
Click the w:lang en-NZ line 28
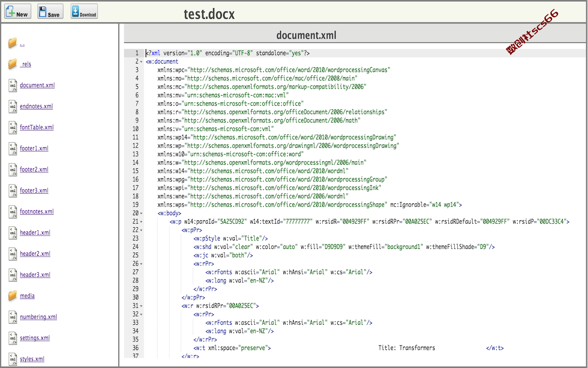(239, 281)
